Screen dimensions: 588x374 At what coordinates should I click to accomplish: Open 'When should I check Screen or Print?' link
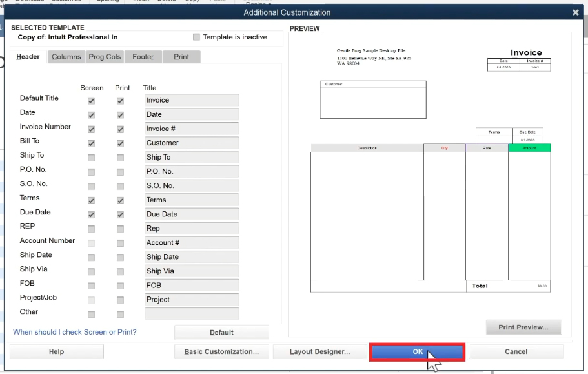[75, 332]
